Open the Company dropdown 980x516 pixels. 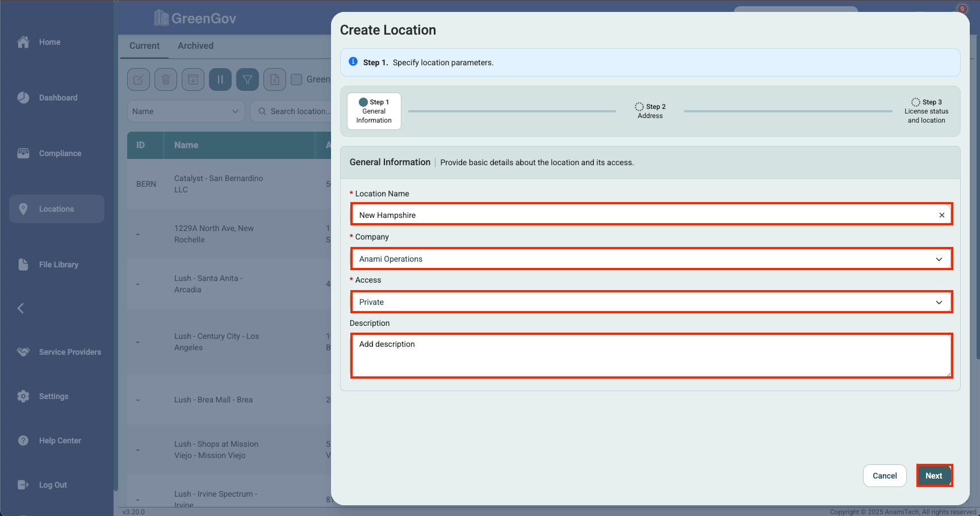(651, 259)
